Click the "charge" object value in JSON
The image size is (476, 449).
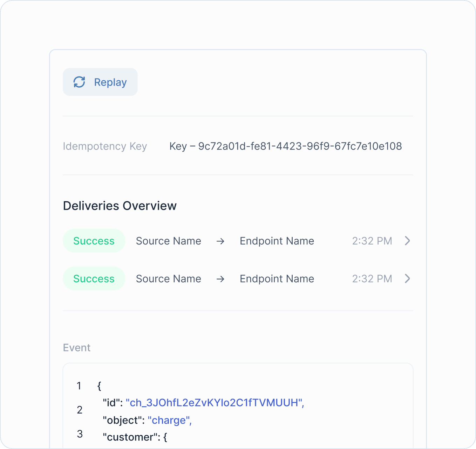click(x=169, y=420)
